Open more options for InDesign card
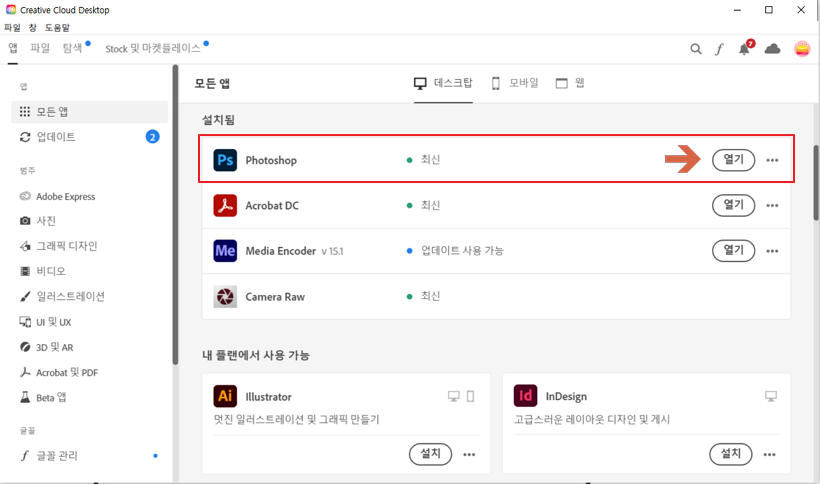820x484 pixels. tap(769, 454)
